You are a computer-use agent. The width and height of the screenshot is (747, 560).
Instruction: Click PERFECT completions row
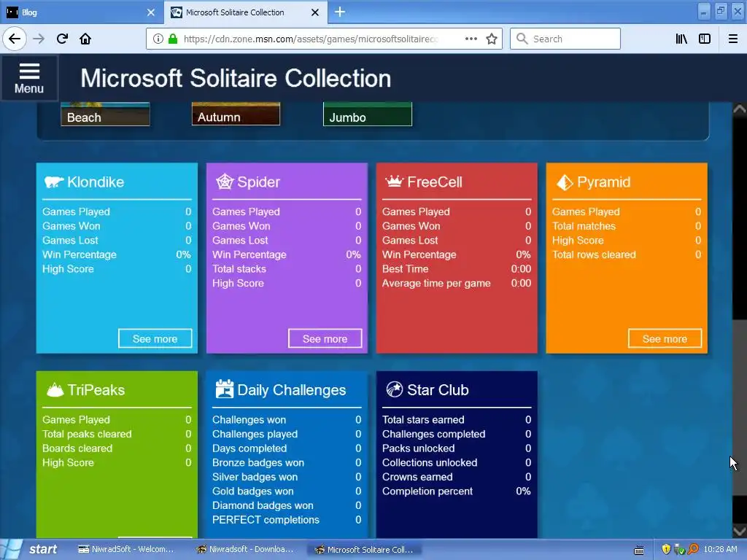pyautogui.click(x=287, y=520)
